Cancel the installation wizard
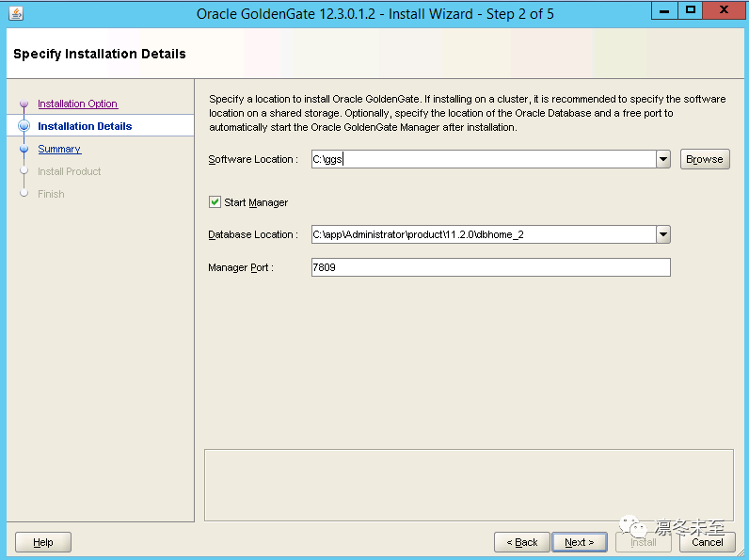 (x=707, y=542)
